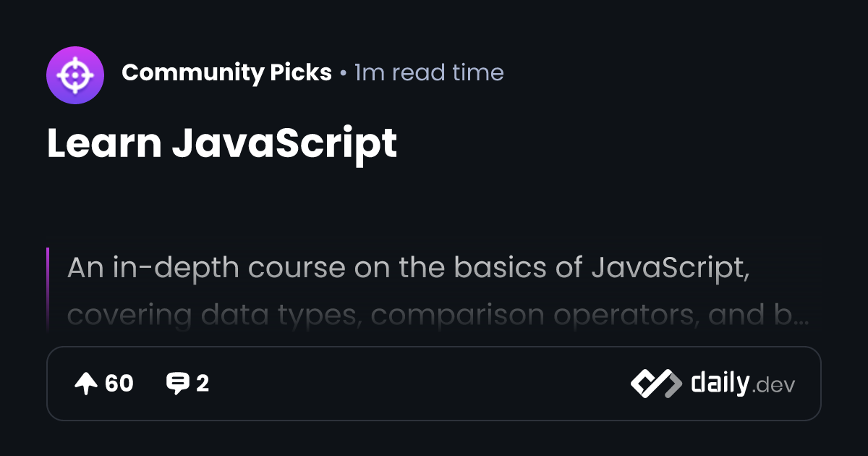The height and width of the screenshot is (456, 868).
Task: Click the upvote count of 60
Action: click(x=119, y=384)
